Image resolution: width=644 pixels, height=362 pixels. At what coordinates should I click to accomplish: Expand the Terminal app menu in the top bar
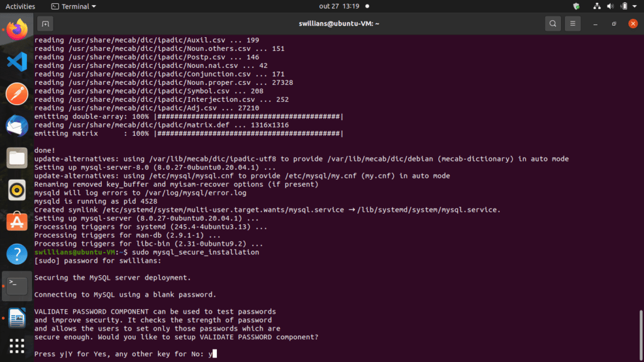74,6
